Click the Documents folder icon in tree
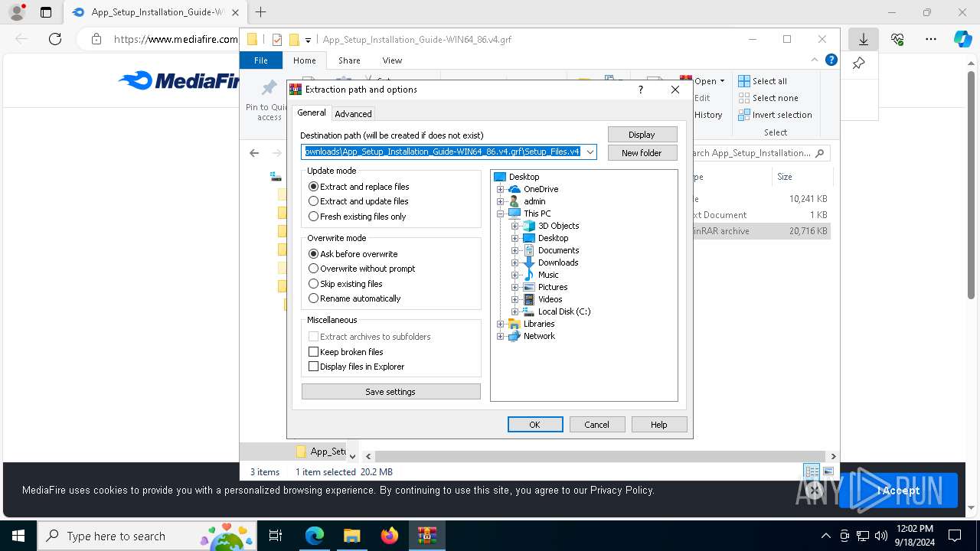The width and height of the screenshot is (980, 551). (x=528, y=250)
